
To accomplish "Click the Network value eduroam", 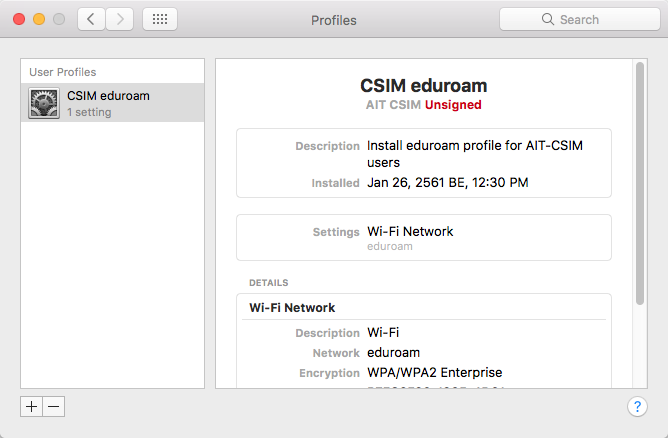I will (394, 352).
